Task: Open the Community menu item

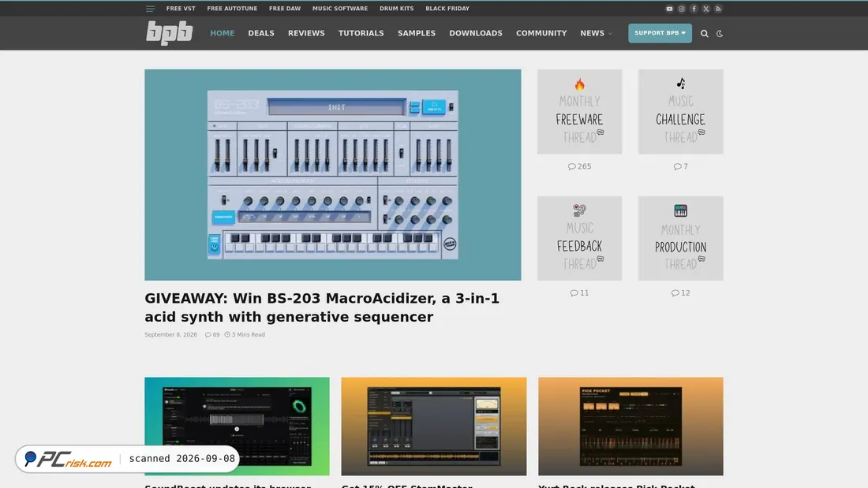Action: 541,33
